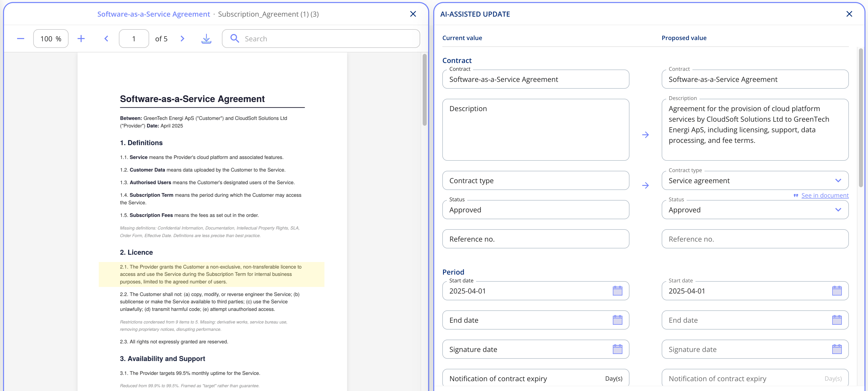Image resolution: width=868 pixels, height=391 pixels.
Task: Click the current Contract type field
Action: pos(536,180)
